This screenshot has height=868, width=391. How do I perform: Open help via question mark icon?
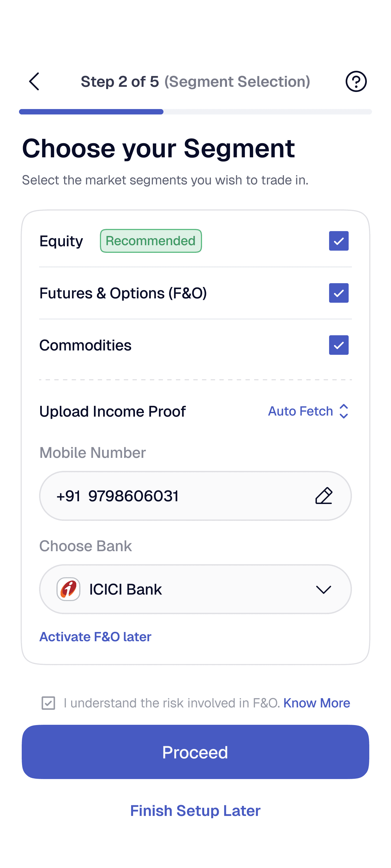pyautogui.click(x=356, y=81)
